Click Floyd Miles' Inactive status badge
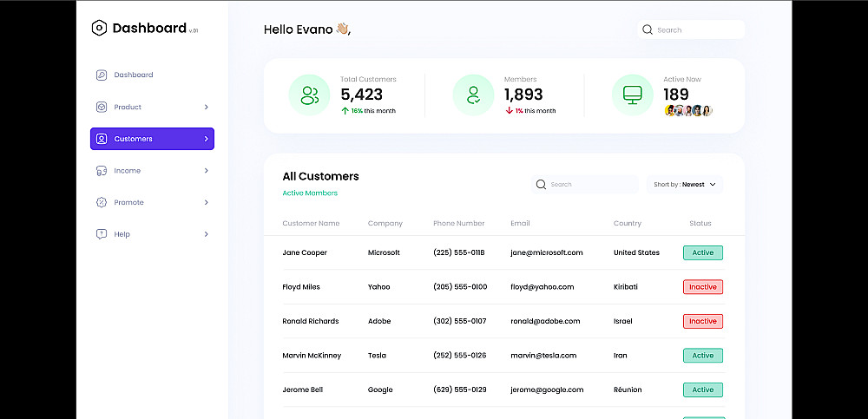Screen dimensions: 868x419 point(702,287)
